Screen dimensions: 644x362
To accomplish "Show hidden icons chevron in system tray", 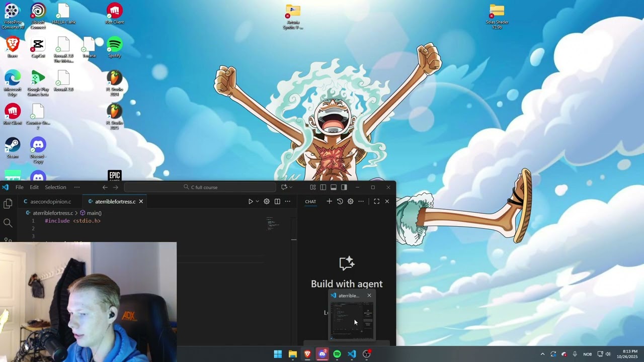I will [x=542, y=354].
